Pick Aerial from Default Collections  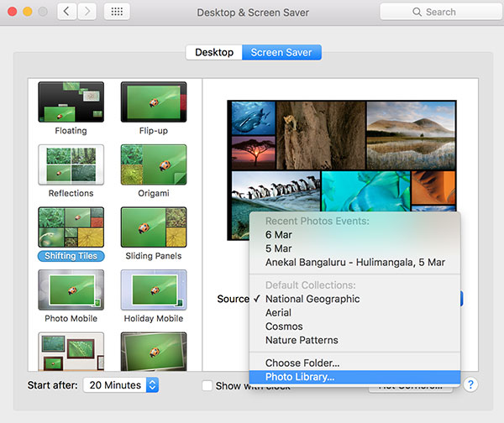[281, 312]
